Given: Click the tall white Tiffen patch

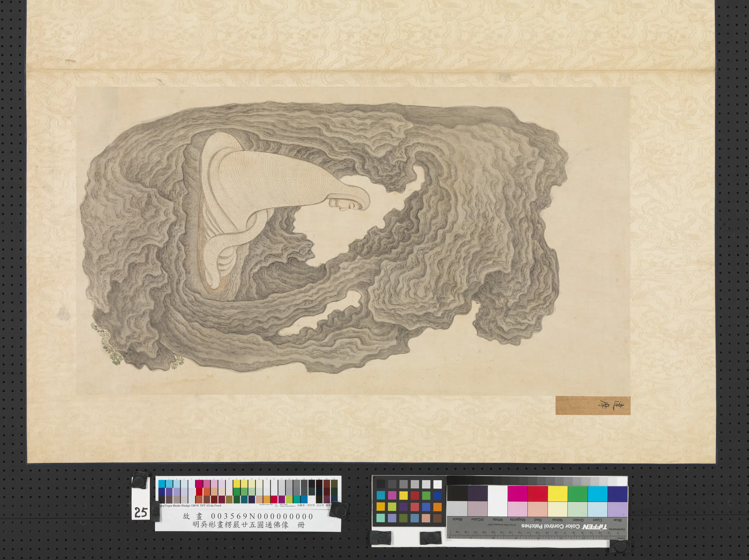Looking at the screenshot, I should pos(497,501).
